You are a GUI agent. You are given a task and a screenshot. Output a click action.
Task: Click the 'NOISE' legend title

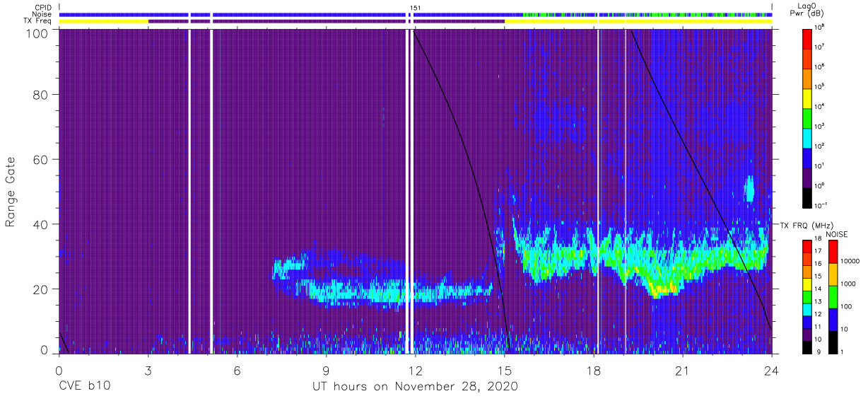pyautogui.click(x=837, y=233)
